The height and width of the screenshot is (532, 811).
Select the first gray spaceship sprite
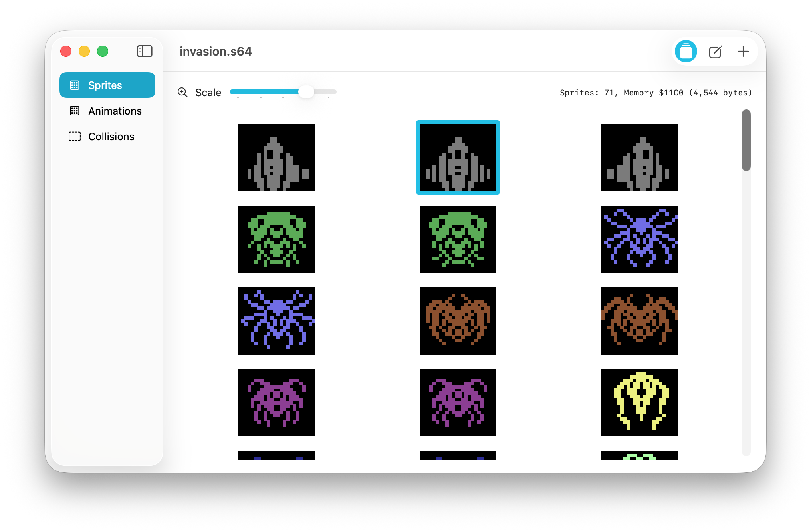click(276, 157)
